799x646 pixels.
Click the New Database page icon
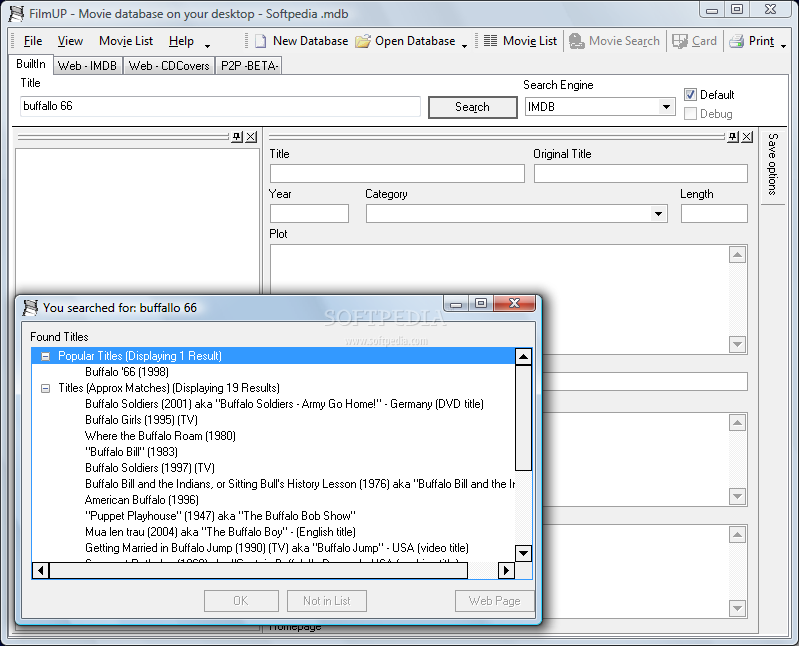tap(260, 41)
